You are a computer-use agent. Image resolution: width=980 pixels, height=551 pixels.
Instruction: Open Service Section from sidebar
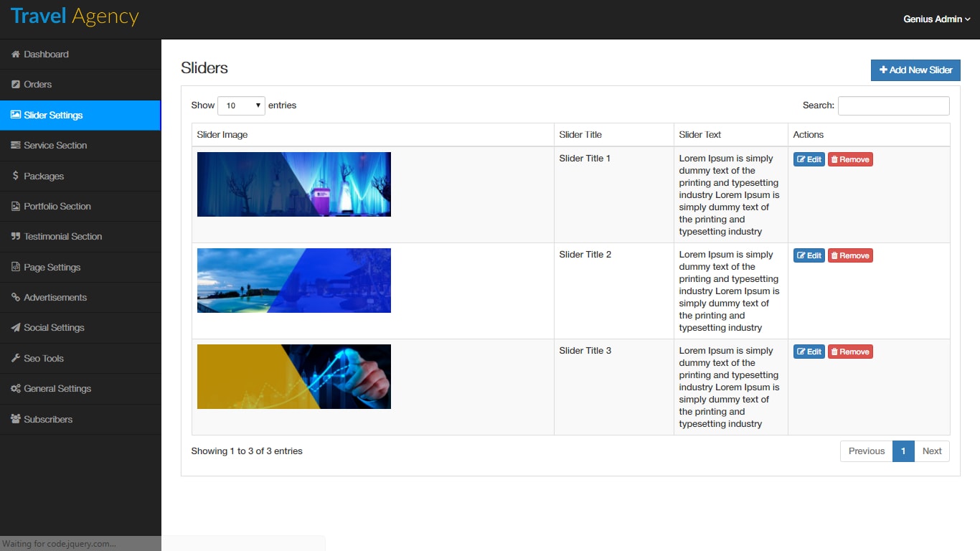pyautogui.click(x=80, y=145)
